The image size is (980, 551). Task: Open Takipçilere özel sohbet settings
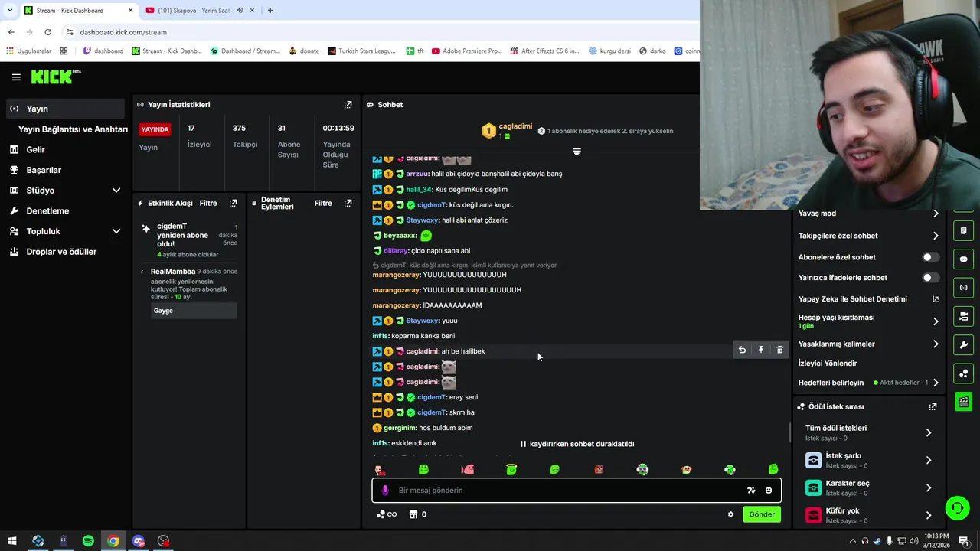[x=936, y=236]
